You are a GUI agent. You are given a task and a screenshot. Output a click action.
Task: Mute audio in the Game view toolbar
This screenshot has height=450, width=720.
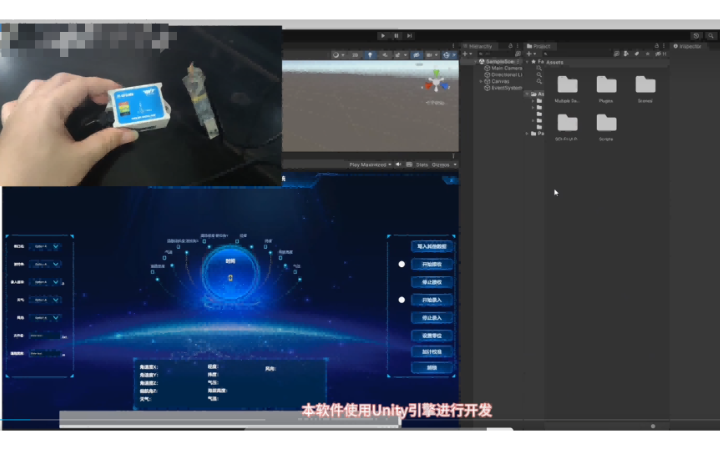click(398, 164)
